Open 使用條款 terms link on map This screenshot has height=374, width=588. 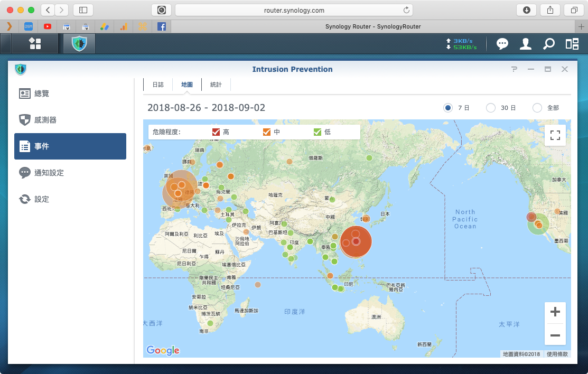pos(557,354)
